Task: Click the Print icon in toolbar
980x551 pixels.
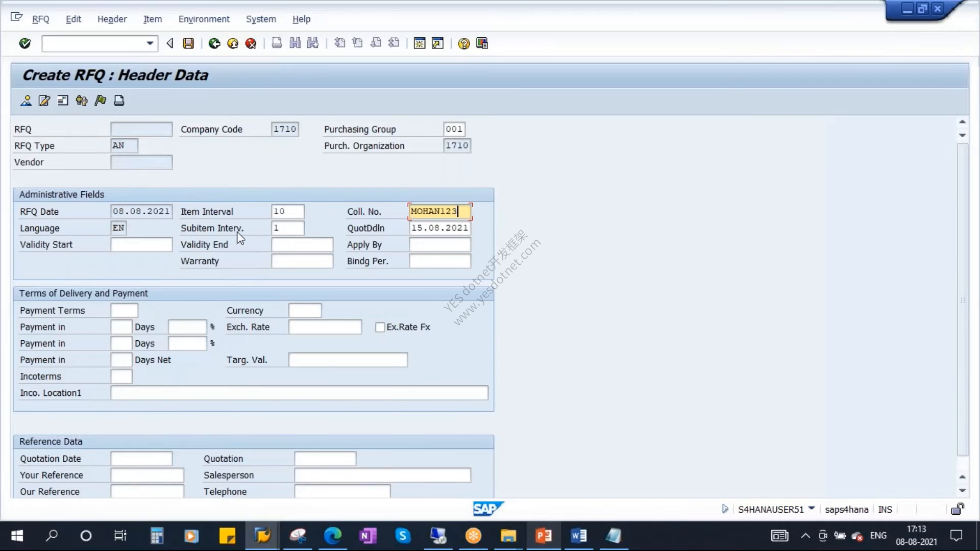Action: tap(277, 43)
